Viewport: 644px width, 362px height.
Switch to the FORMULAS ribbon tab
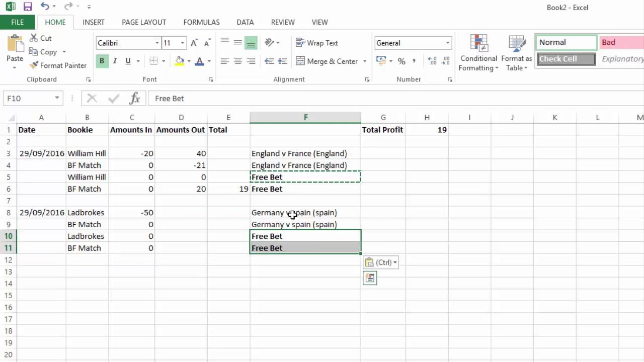[201, 22]
